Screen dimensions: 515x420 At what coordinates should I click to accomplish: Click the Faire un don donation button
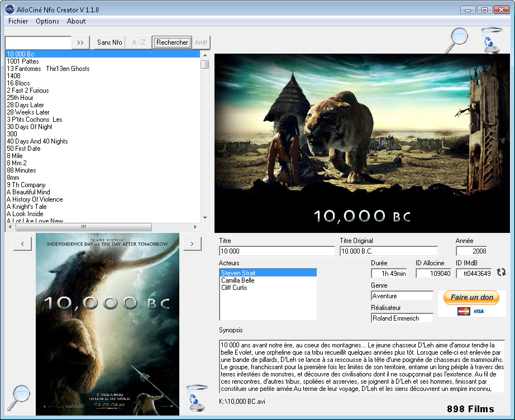pyautogui.click(x=471, y=298)
